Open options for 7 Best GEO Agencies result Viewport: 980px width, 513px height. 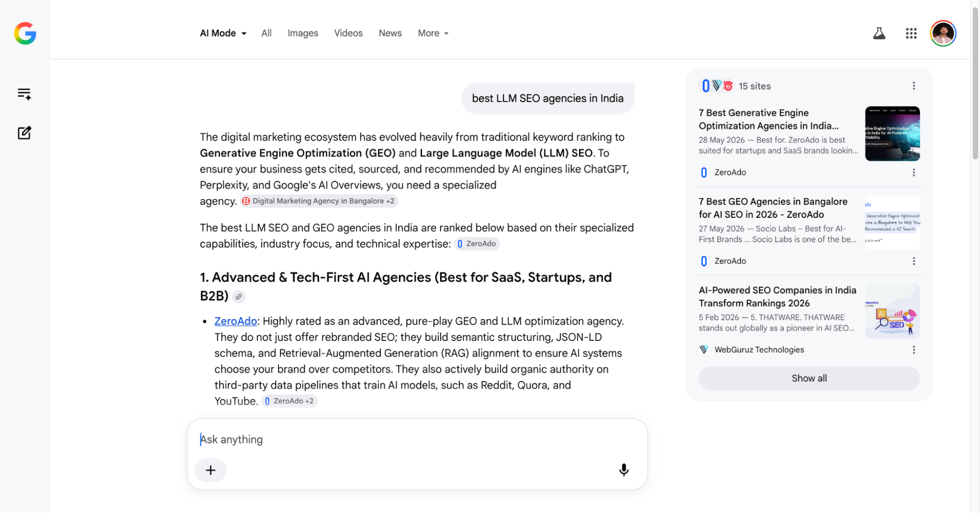coord(914,261)
